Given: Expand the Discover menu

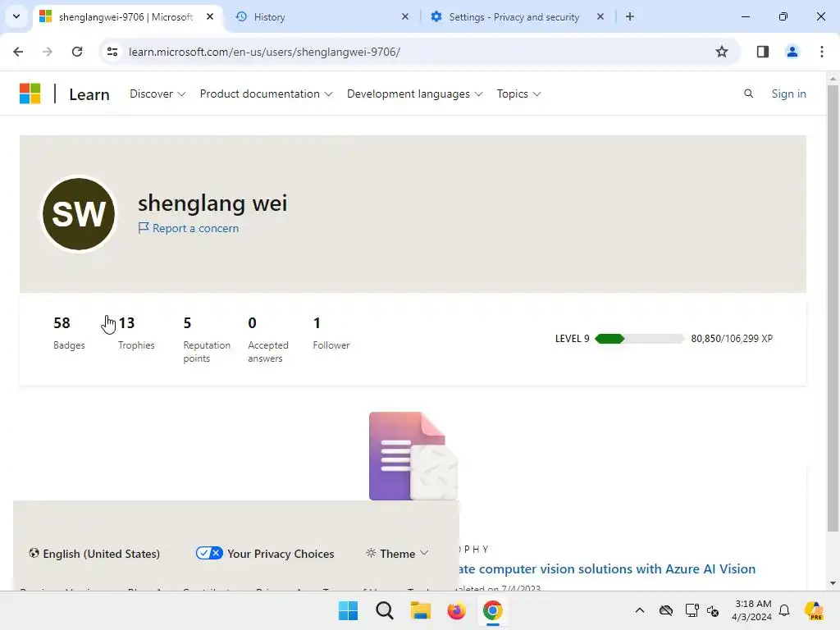Looking at the screenshot, I should 157,94.
